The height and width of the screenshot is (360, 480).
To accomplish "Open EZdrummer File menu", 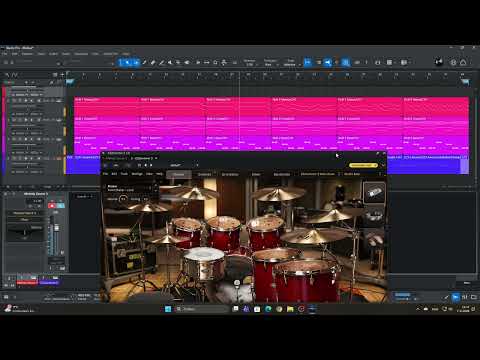I will [x=105, y=174].
